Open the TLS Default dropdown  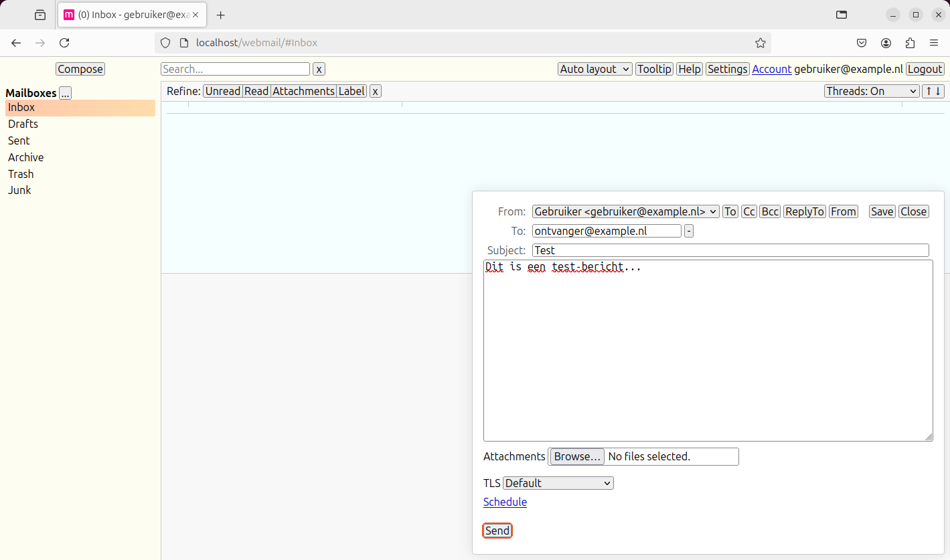click(x=558, y=483)
